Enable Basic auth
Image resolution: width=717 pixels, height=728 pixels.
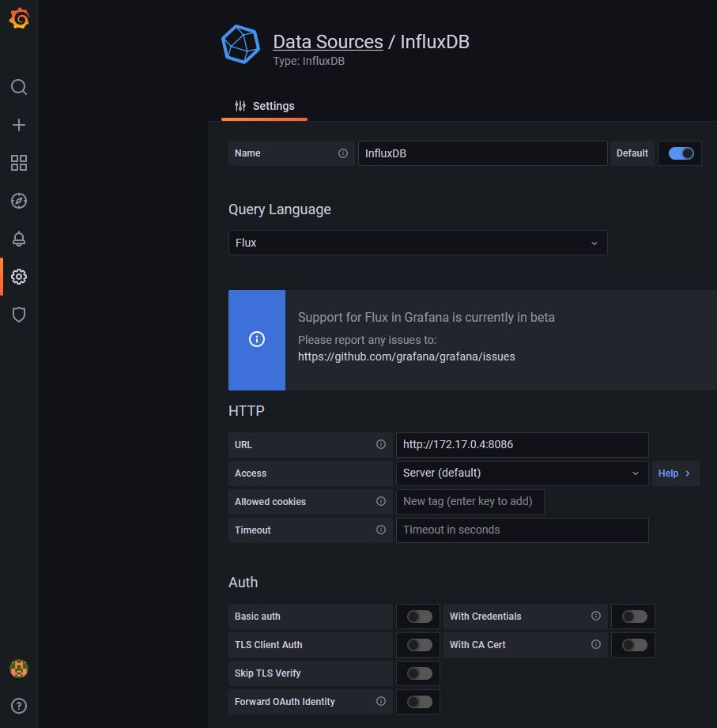point(417,616)
